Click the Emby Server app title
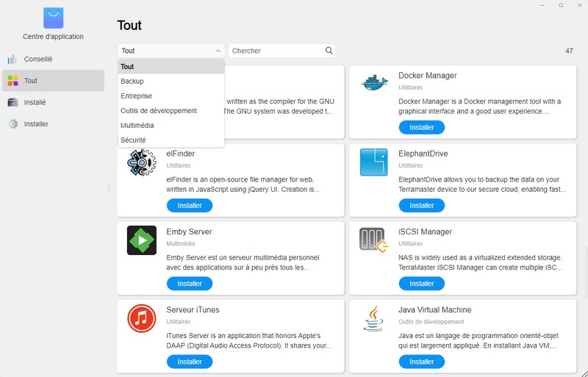The width and height of the screenshot is (588, 377). pos(189,231)
